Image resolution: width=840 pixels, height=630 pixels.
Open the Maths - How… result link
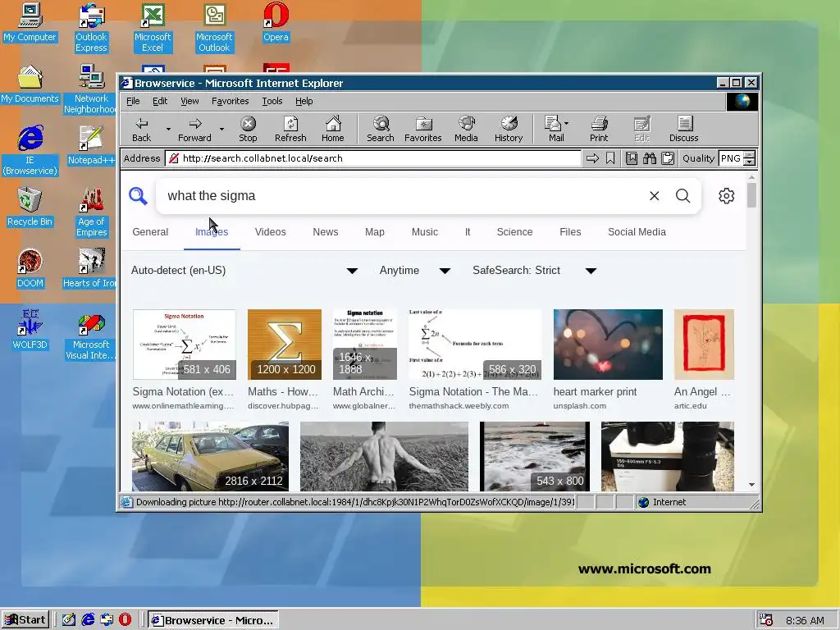tap(283, 391)
